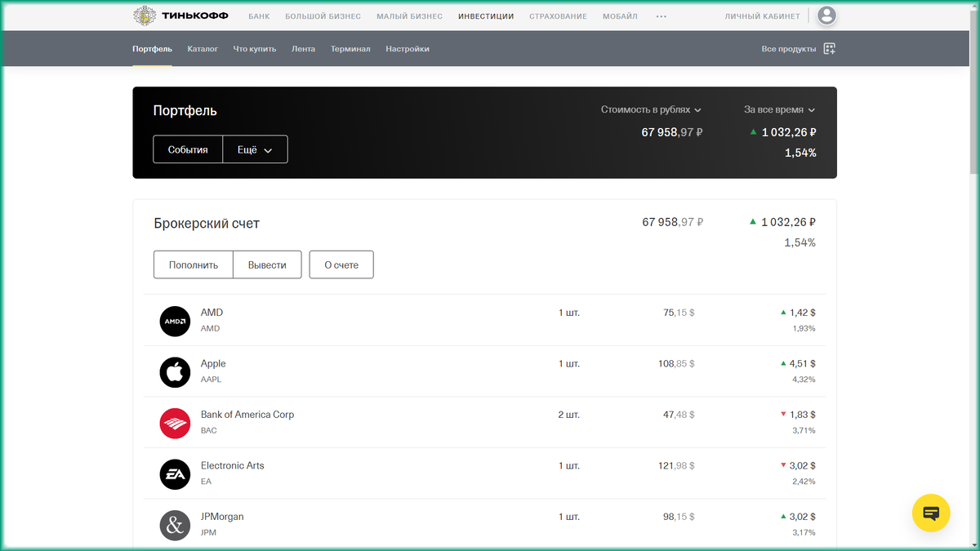
Task: Open the user profile avatar icon
Action: (x=827, y=16)
